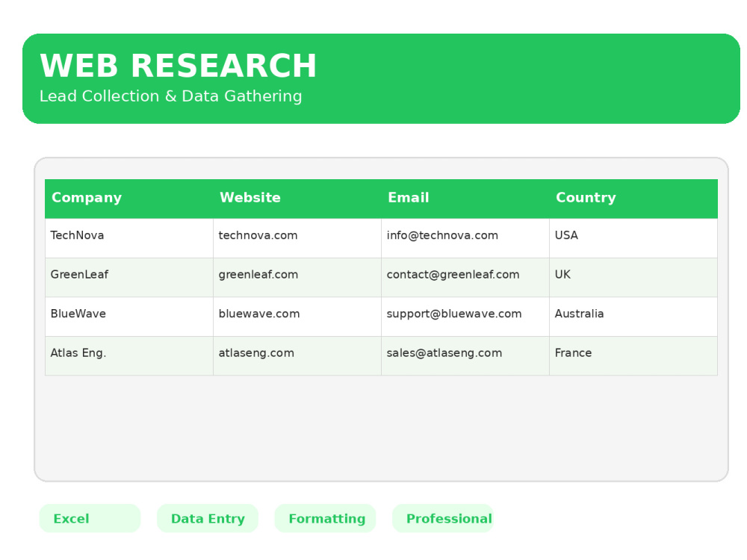Click the WEB RESEARCH title
747x560 pixels.
coord(179,65)
